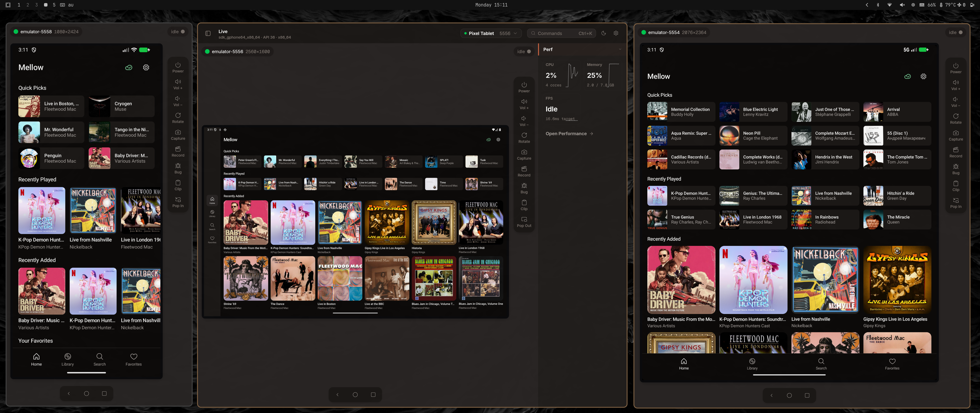980x413 pixels.
Task: Select Home tab in emulator-5554 bottom nav
Action: click(684, 364)
